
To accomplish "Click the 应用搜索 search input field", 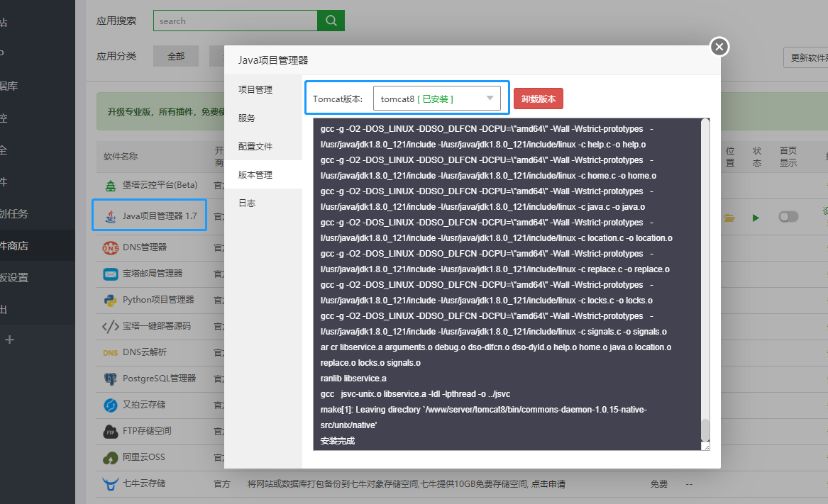I will (235, 21).
